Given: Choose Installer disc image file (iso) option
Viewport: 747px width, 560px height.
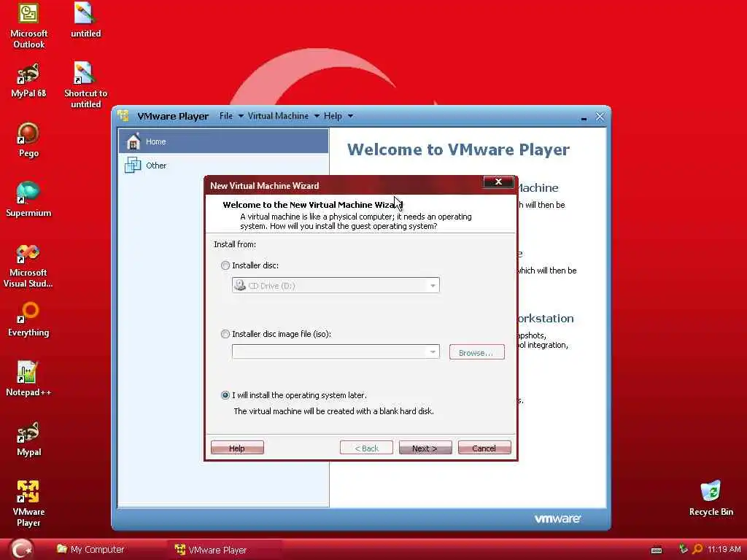Looking at the screenshot, I should [x=225, y=334].
